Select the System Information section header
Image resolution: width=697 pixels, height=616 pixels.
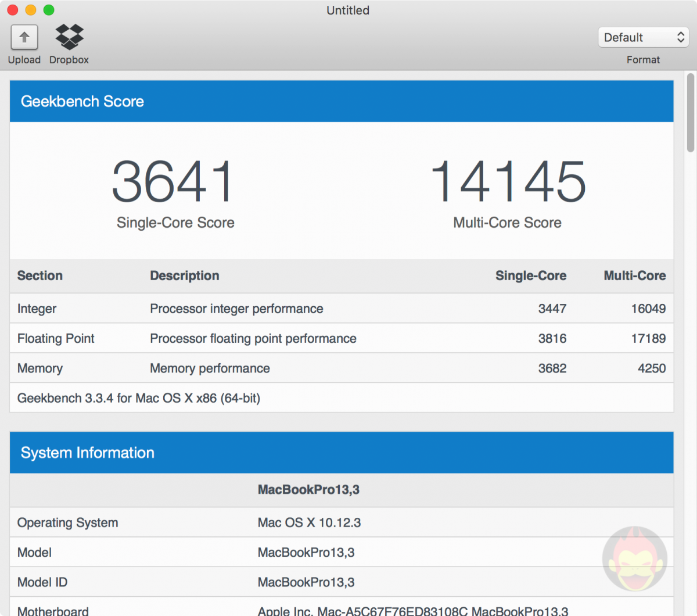(x=87, y=453)
